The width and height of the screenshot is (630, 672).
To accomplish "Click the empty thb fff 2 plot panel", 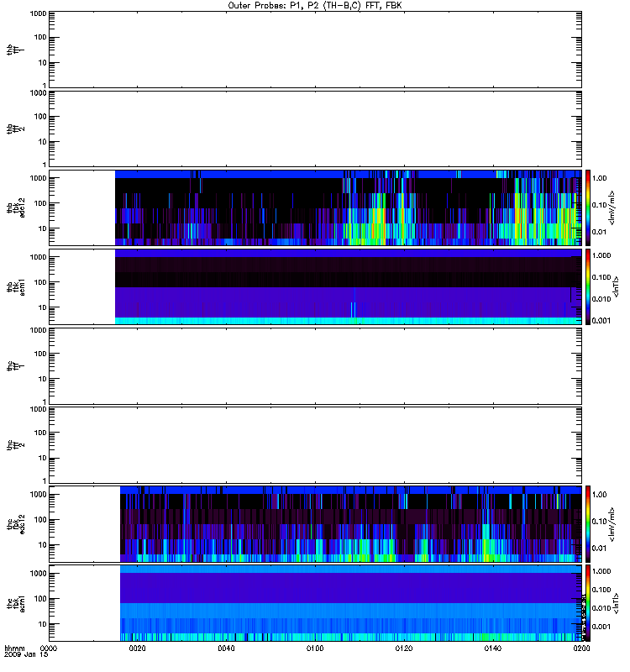I will pos(315,129).
